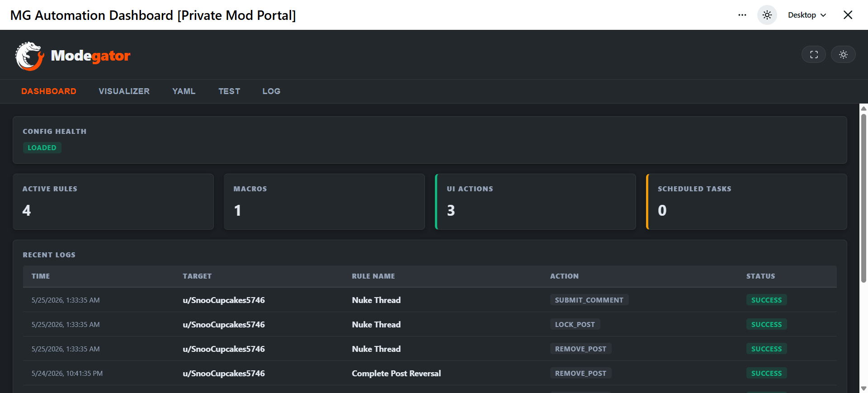
Task: Click SUCCESS status in the SUBMIT_COMMENT row
Action: (766, 300)
